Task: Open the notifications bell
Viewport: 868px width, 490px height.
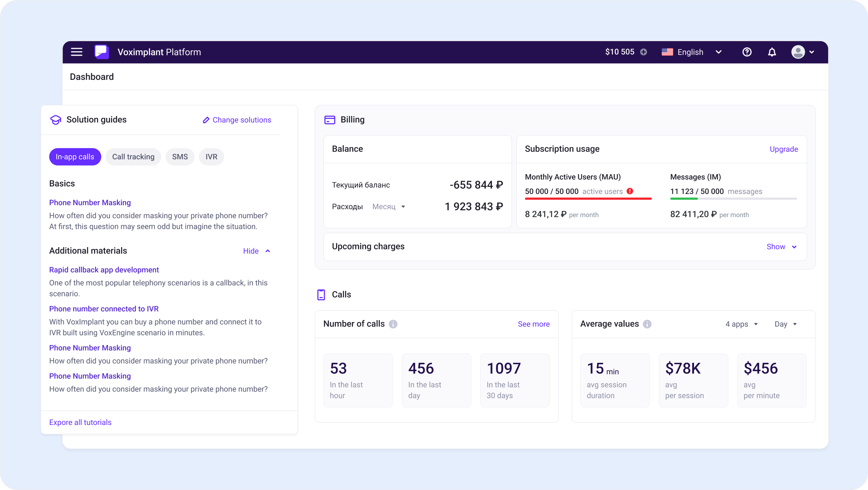Action: pyautogui.click(x=772, y=52)
